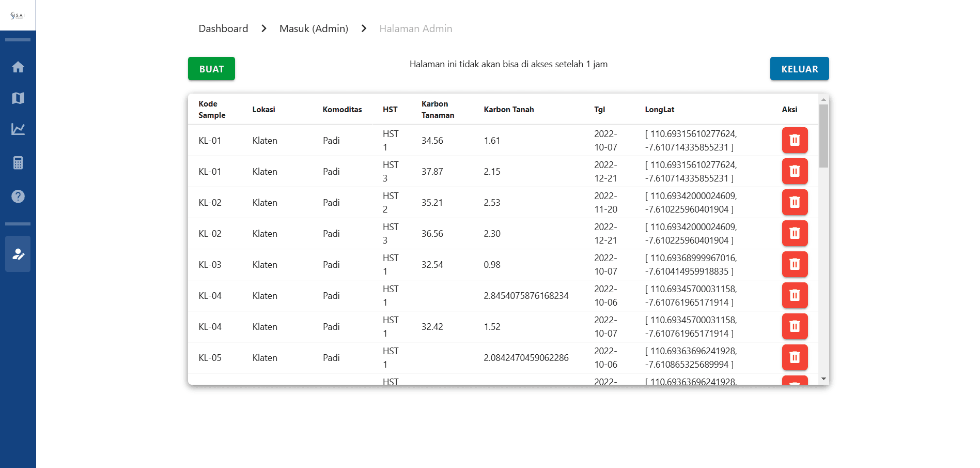Click the table scrollbar down arrow
Image resolution: width=980 pixels, height=468 pixels.
pyautogui.click(x=823, y=379)
